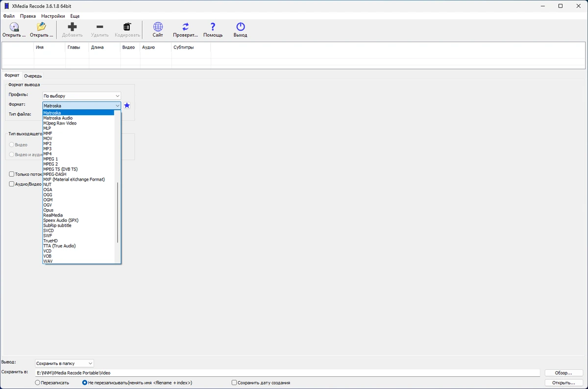Click the XMedia Recode title bar icon

[6, 6]
